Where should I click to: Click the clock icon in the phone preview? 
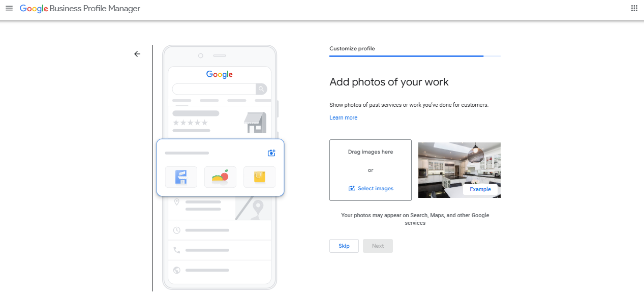pyautogui.click(x=176, y=230)
